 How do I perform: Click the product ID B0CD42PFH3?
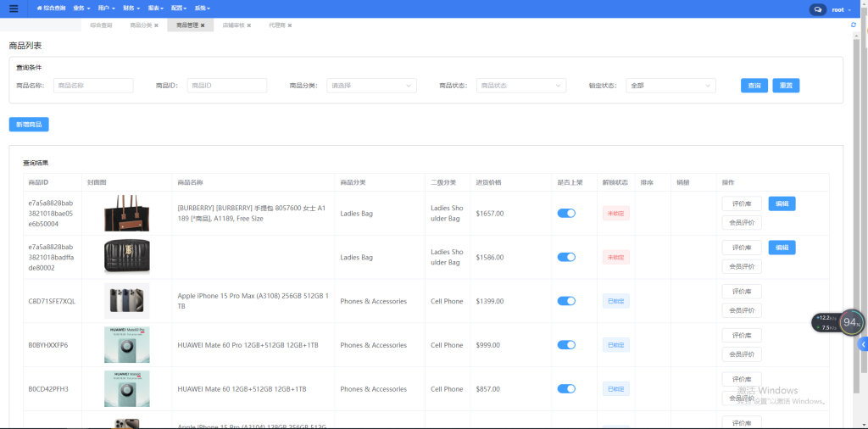48,389
